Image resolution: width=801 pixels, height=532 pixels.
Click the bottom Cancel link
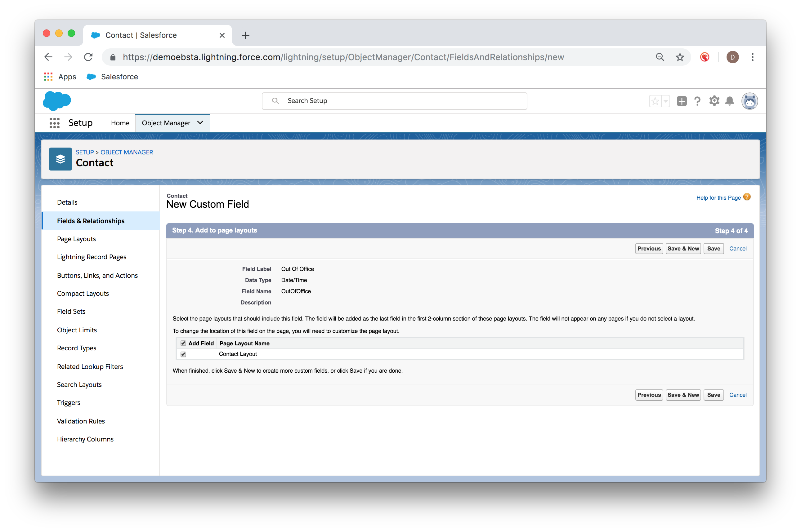pyautogui.click(x=737, y=395)
